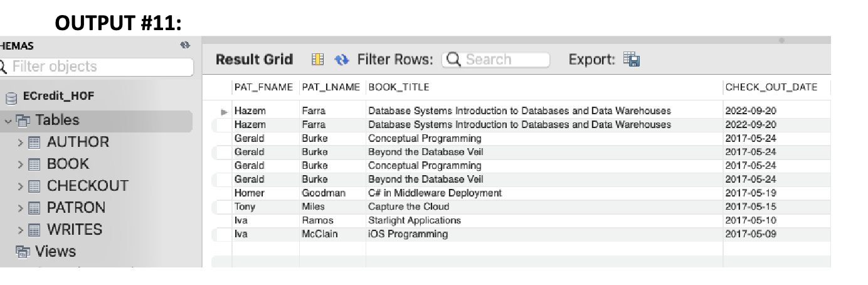The image size is (868, 285).
Task: Click the refresh results icon
Action: point(341,60)
